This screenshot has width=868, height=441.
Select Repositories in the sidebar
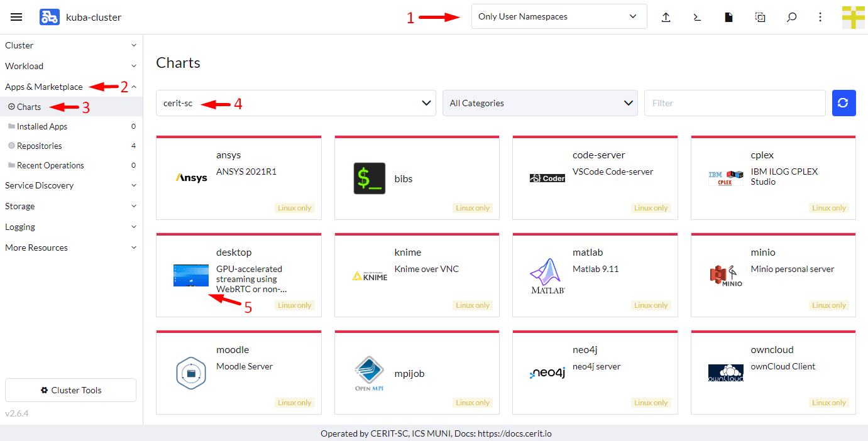click(40, 146)
